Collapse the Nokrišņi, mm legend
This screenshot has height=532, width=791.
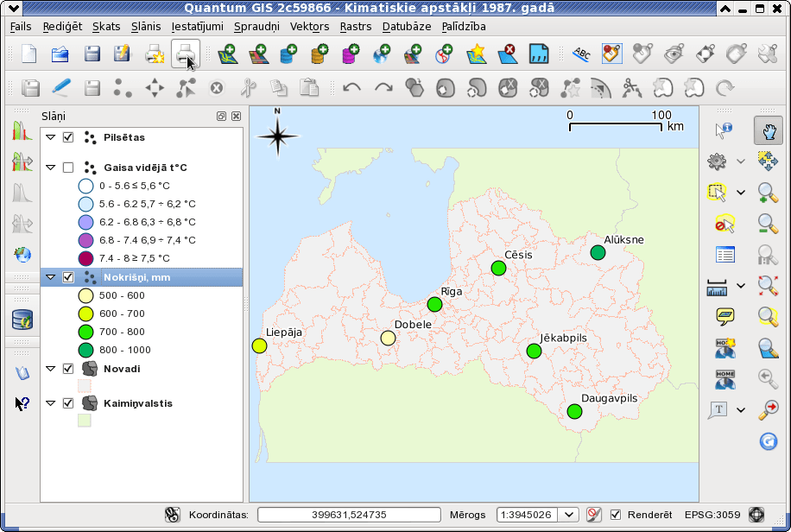tap(50, 276)
